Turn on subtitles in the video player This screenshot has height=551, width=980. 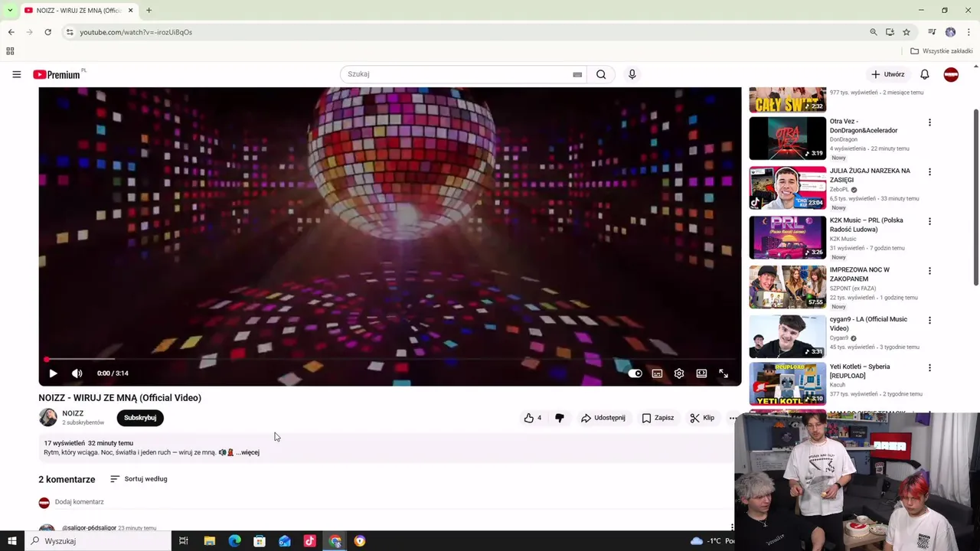657,373
